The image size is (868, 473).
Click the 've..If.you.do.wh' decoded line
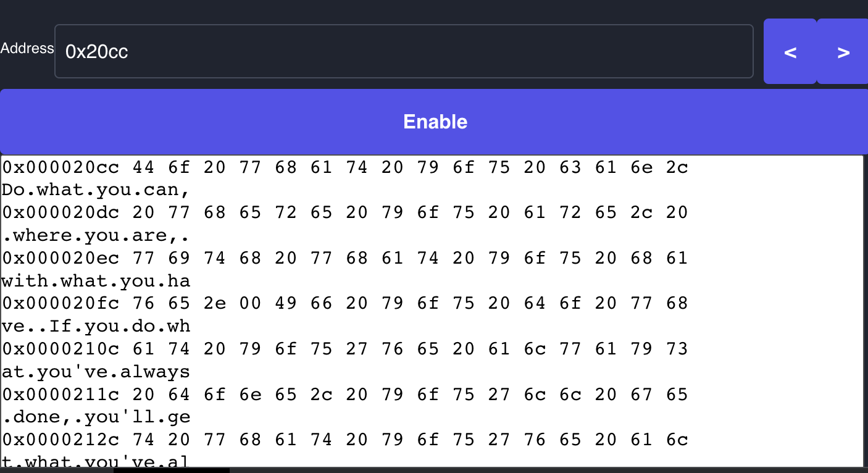(96, 326)
